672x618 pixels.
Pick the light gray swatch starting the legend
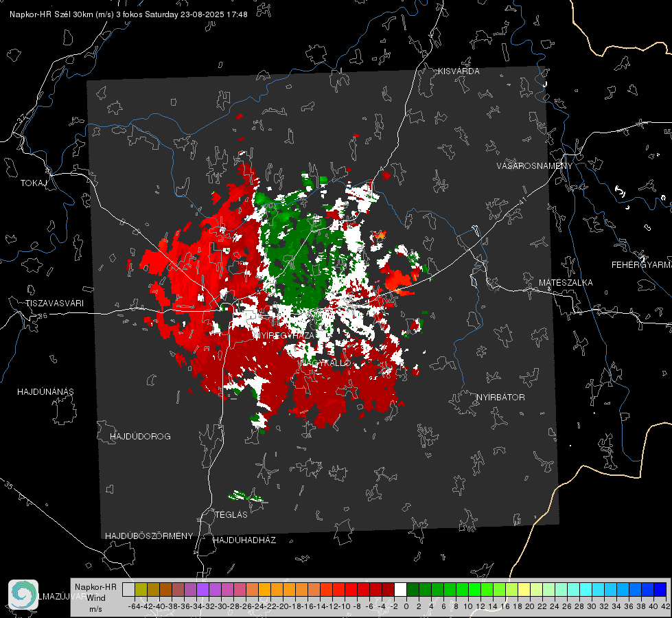128,589
